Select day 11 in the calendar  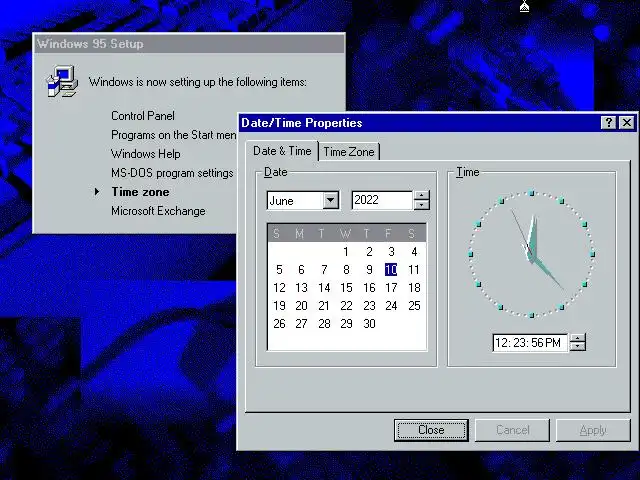pyautogui.click(x=414, y=270)
